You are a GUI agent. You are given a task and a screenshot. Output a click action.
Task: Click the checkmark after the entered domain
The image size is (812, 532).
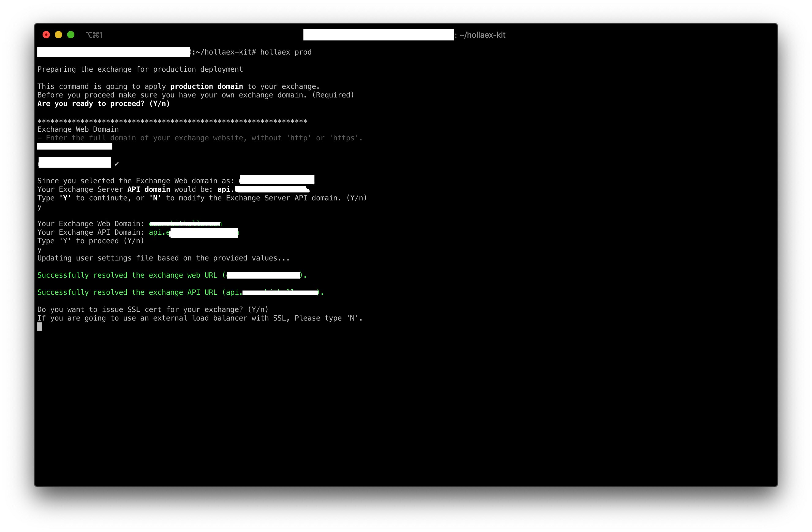click(x=117, y=164)
